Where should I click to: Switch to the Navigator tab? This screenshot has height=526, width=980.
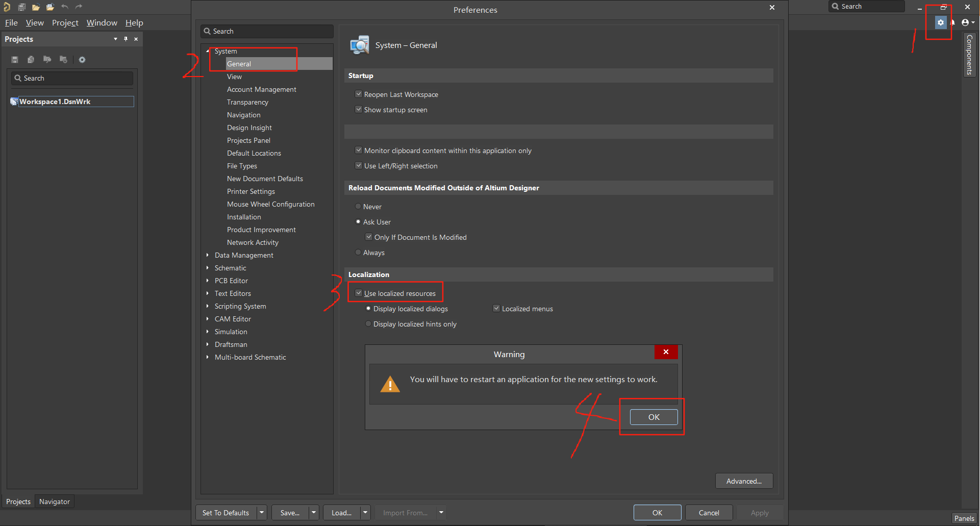click(x=55, y=502)
